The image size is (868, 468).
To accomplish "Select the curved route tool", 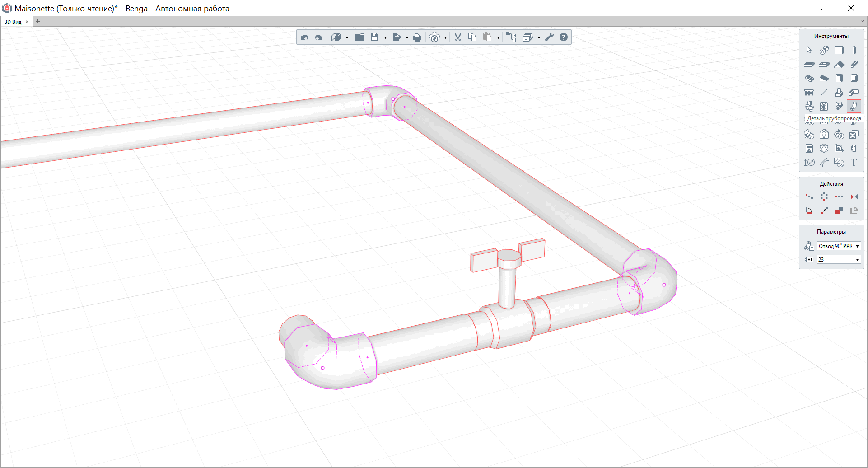I will (x=824, y=162).
